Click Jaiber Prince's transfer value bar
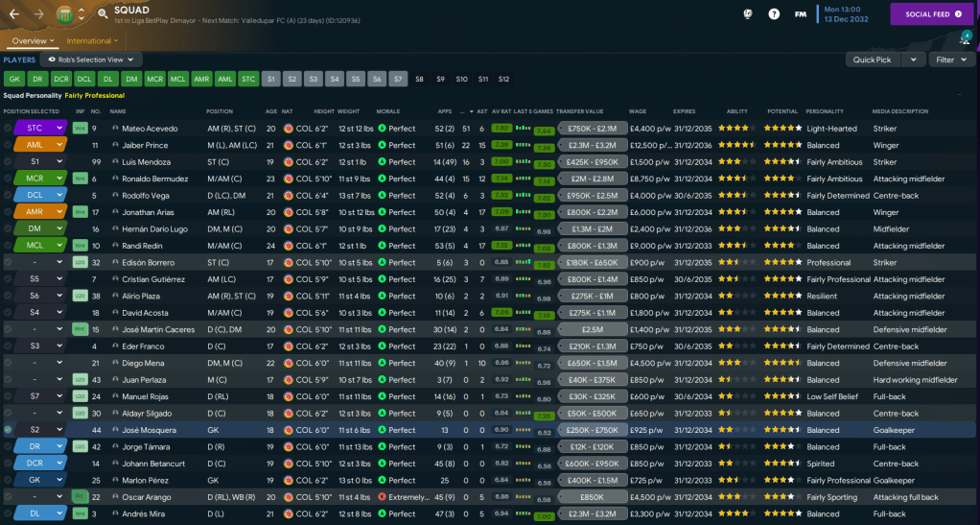Screen dimensions: 980x525 pos(592,145)
